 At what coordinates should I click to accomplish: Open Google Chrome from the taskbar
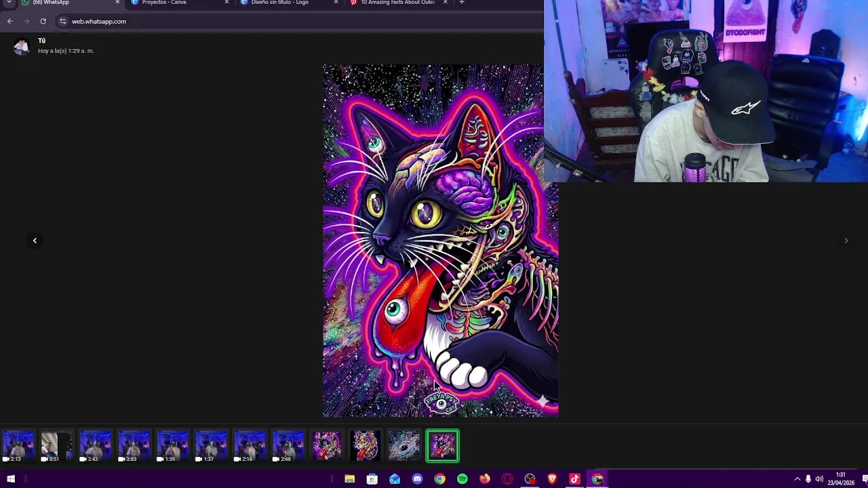pyautogui.click(x=439, y=479)
